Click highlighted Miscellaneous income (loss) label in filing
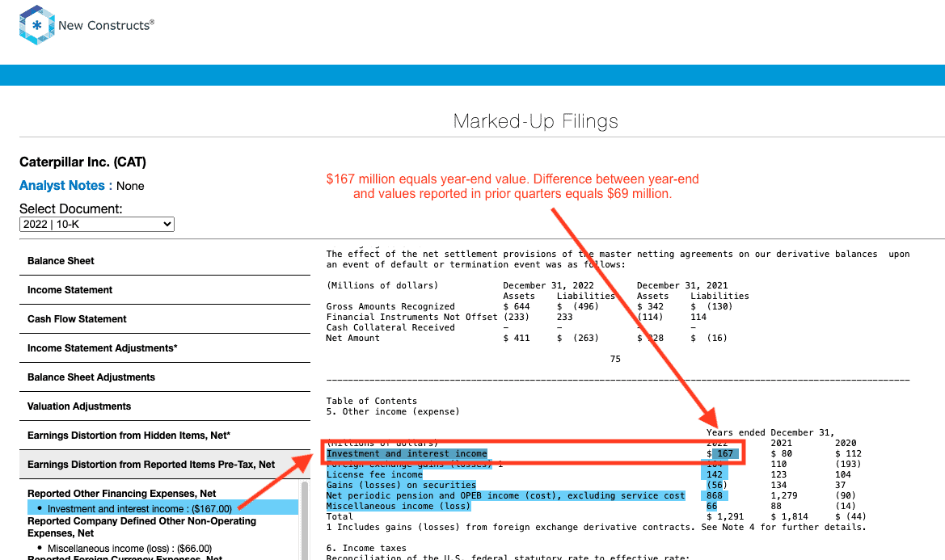The width and height of the screenshot is (945, 560). pos(399,507)
